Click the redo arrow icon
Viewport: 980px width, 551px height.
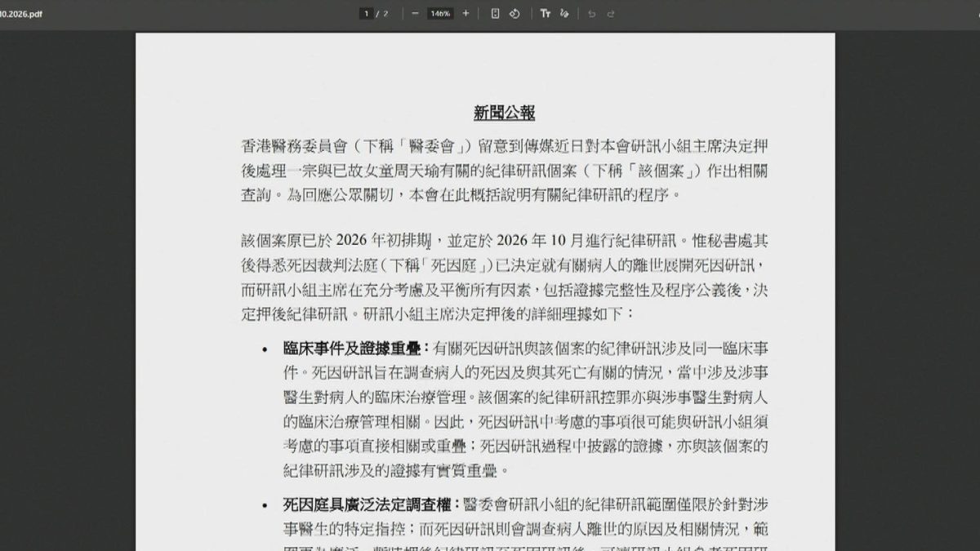(611, 13)
